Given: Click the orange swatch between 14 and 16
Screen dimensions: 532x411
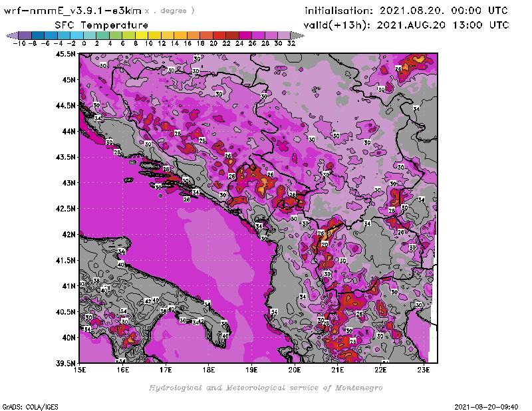Looking at the screenshot, I should coord(180,35).
